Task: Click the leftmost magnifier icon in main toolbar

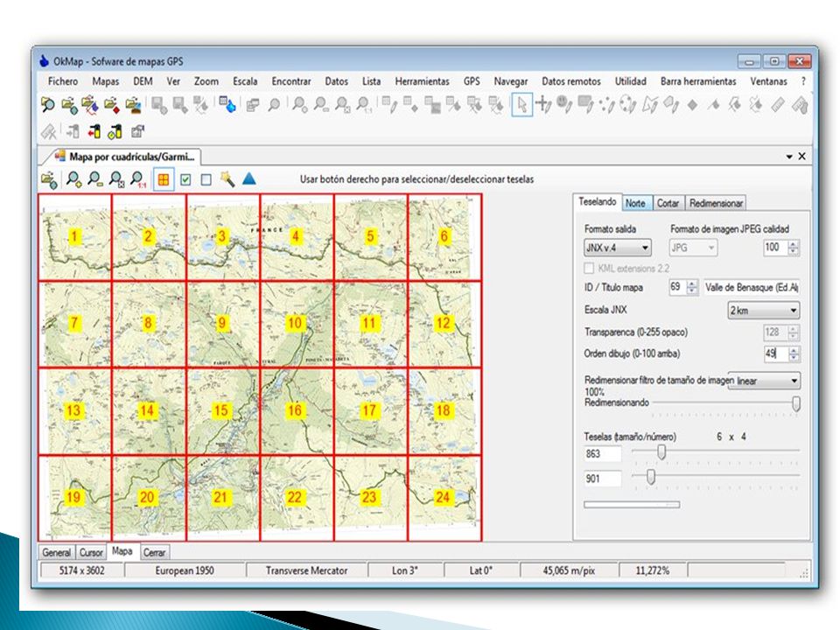Action: [47, 104]
